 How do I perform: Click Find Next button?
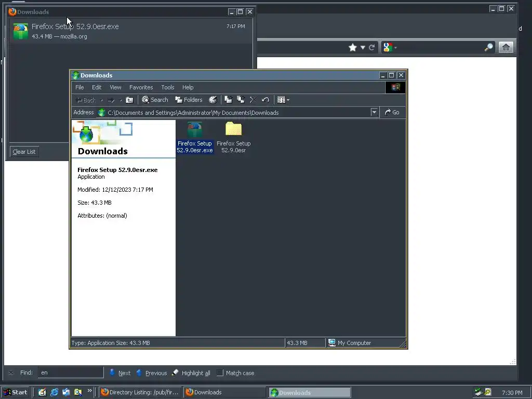(120, 373)
